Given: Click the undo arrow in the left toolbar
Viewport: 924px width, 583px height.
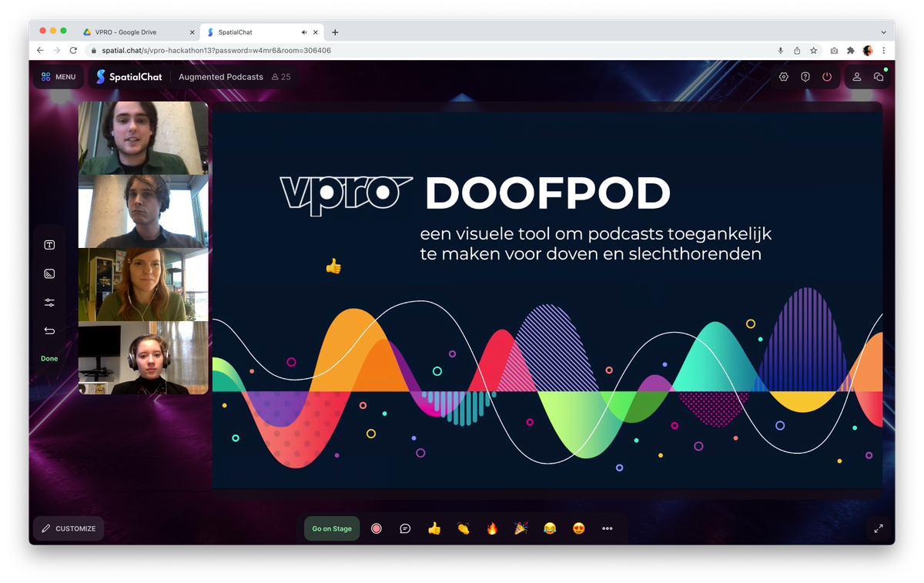Looking at the screenshot, I should 49,331.
